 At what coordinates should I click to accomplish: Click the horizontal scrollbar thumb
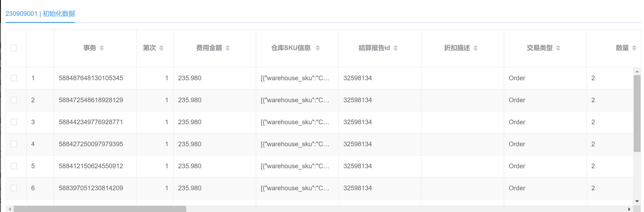[100, 209]
